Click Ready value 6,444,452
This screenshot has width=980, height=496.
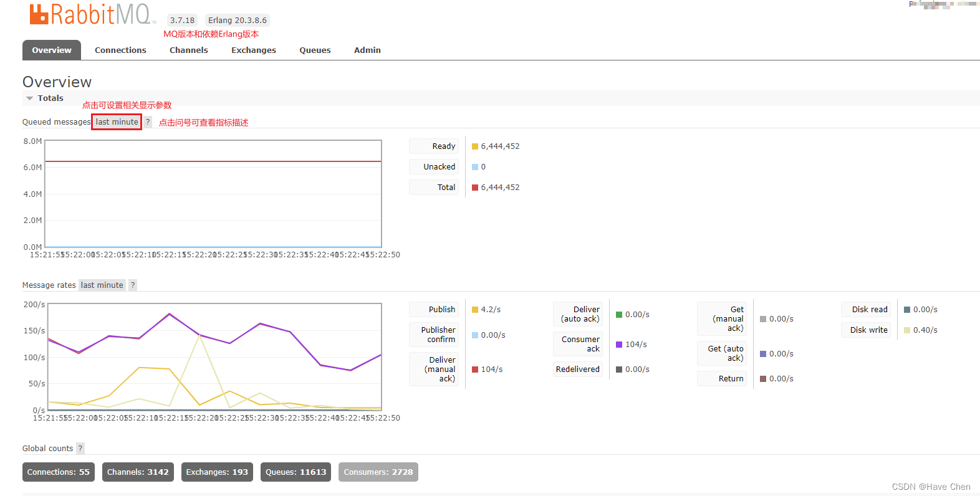pos(500,146)
